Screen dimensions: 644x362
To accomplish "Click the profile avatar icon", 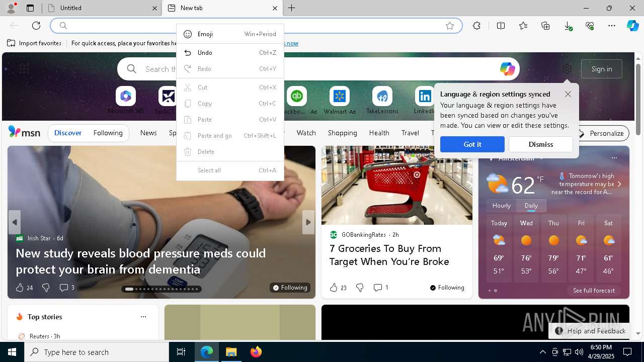I will pos(11,8).
